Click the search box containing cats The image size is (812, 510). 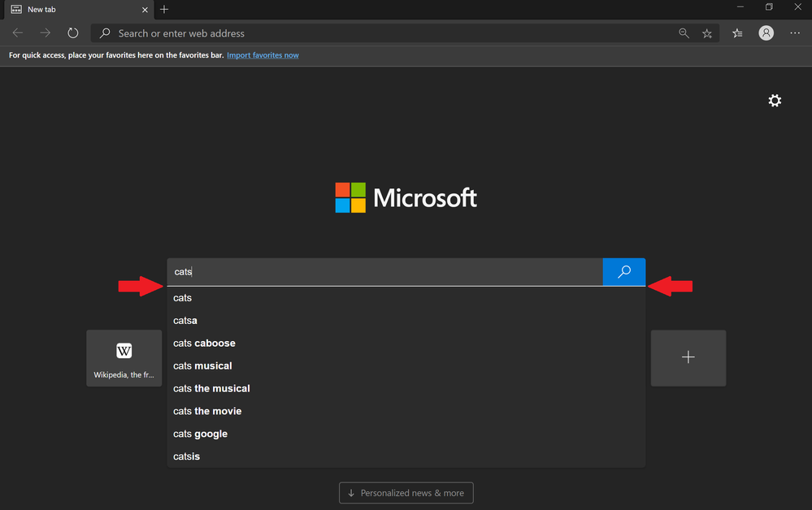pyautogui.click(x=384, y=271)
